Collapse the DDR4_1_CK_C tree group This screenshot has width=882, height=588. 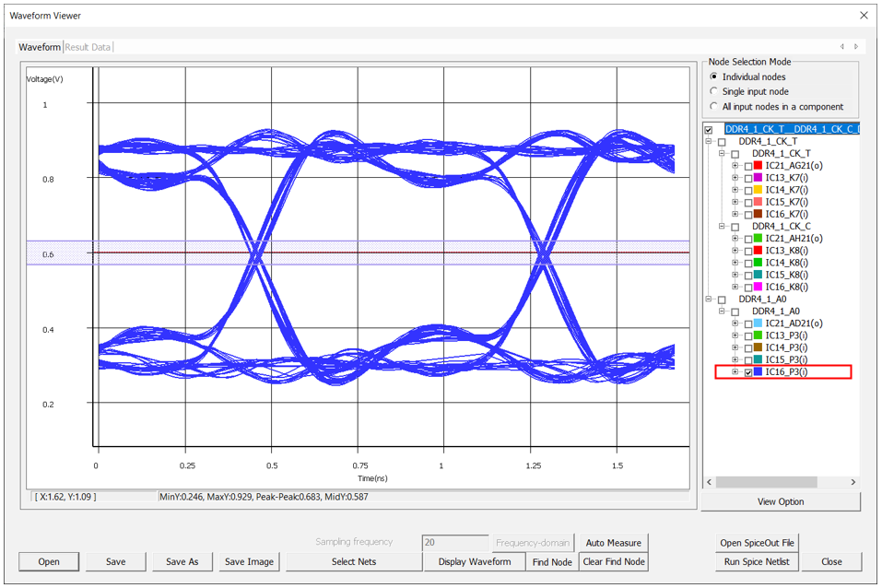[x=722, y=227]
